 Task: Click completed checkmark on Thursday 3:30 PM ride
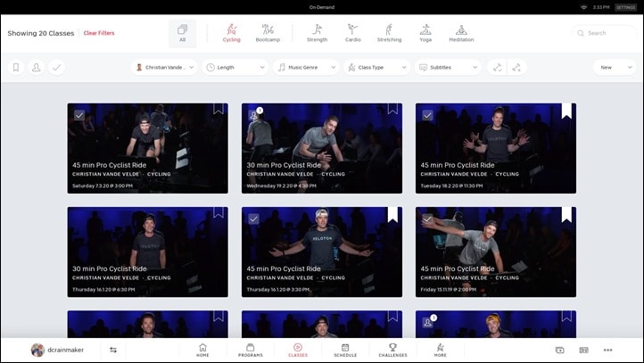click(254, 219)
